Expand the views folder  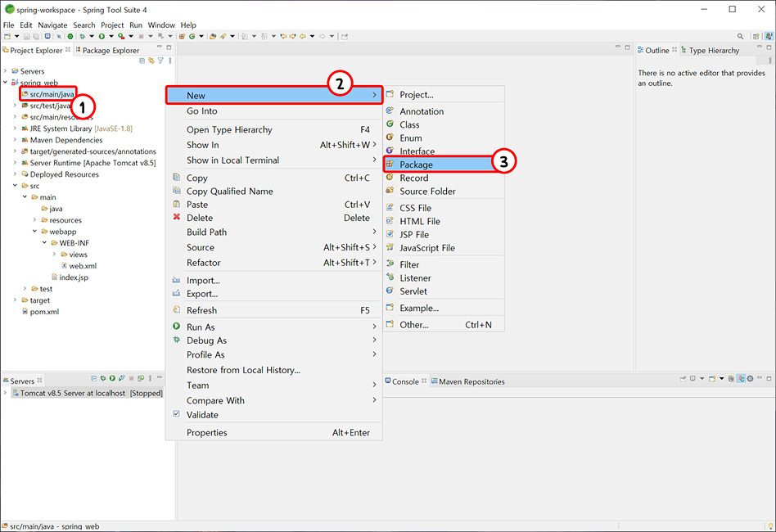pyautogui.click(x=54, y=255)
